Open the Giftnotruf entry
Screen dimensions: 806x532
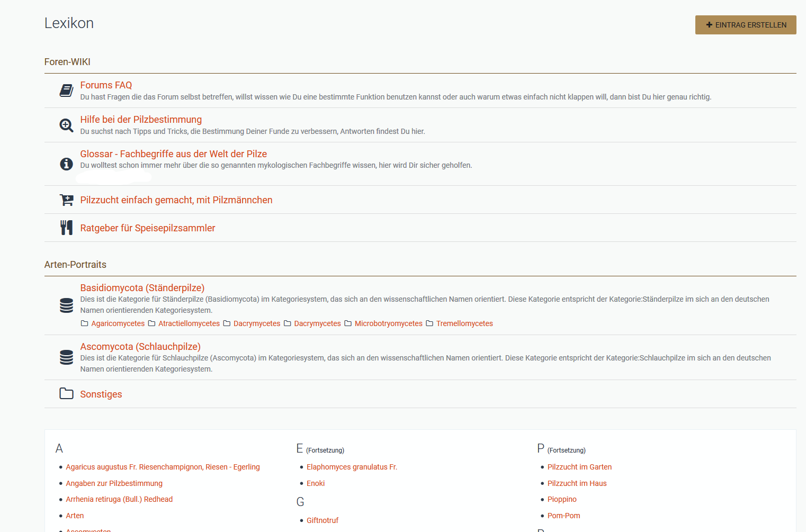322,520
